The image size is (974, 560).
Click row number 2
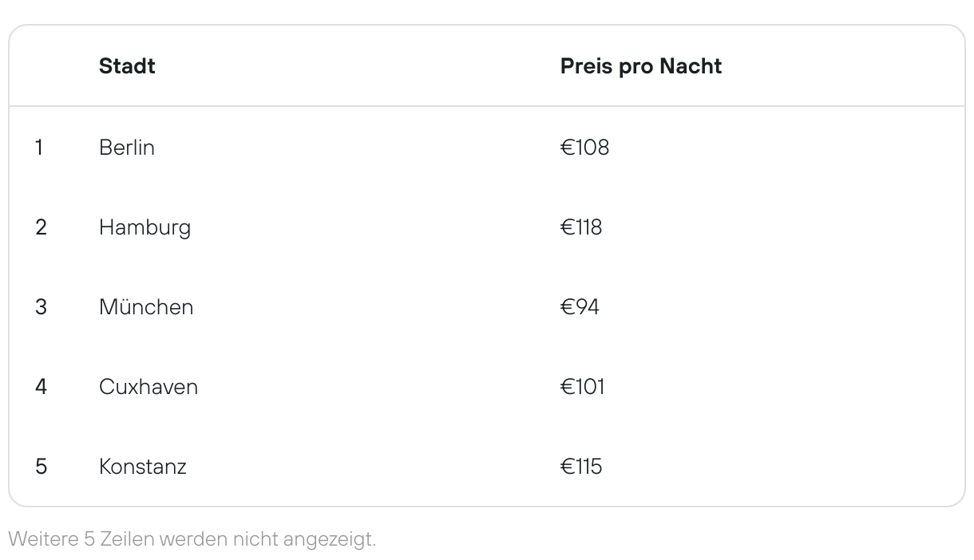pos(42,227)
